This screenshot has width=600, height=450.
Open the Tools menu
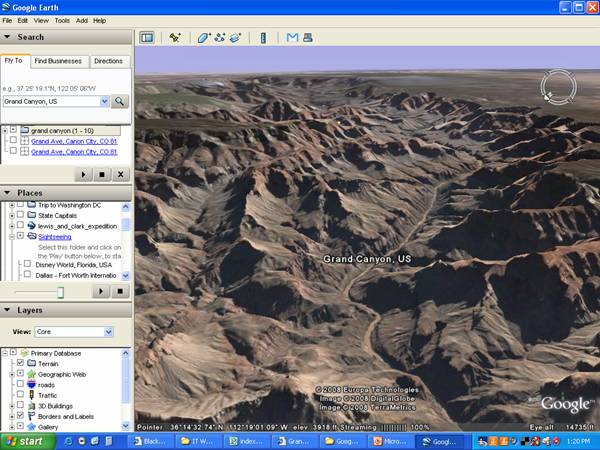[x=62, y=20]
